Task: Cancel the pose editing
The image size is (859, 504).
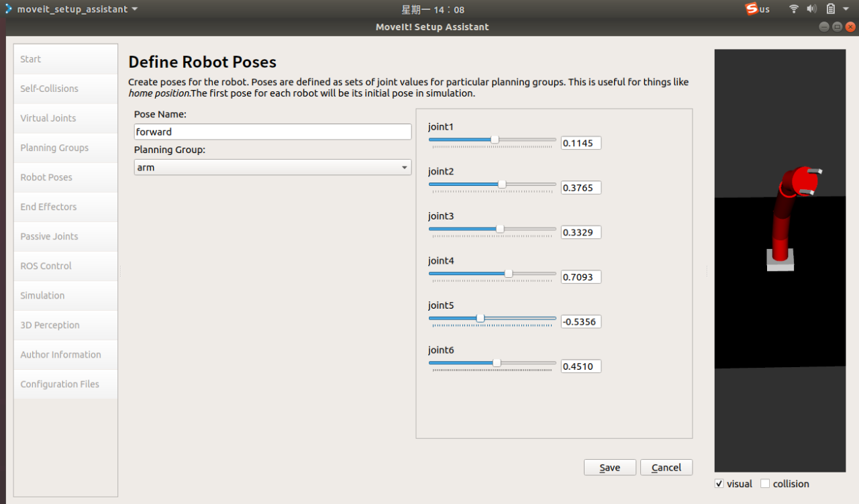Action: (x=666, y=468)
